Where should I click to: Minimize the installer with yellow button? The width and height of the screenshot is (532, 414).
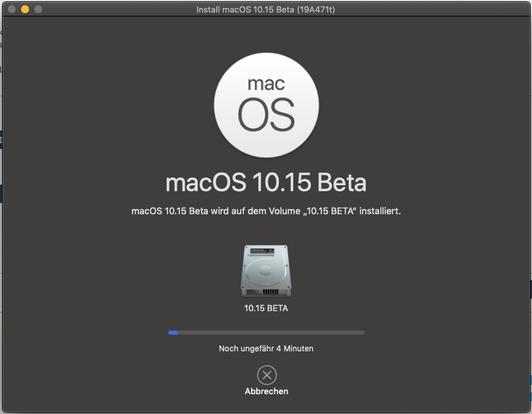click(25, 9)
